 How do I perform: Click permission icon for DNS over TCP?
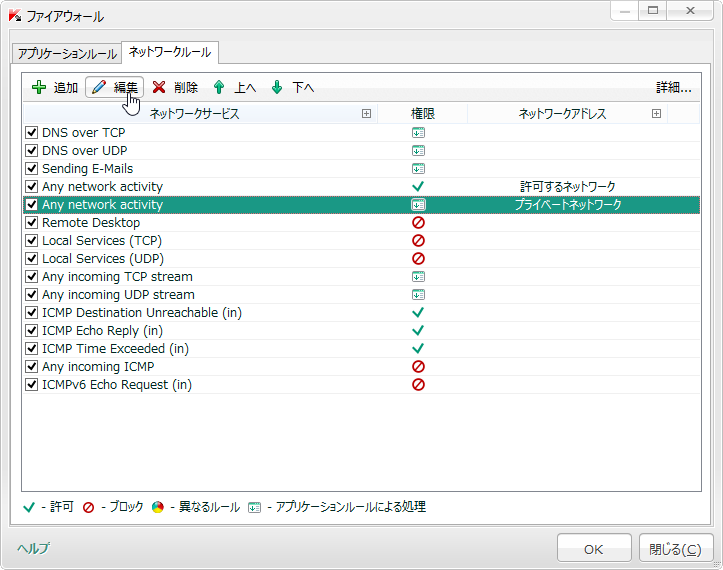pos(418,133)
